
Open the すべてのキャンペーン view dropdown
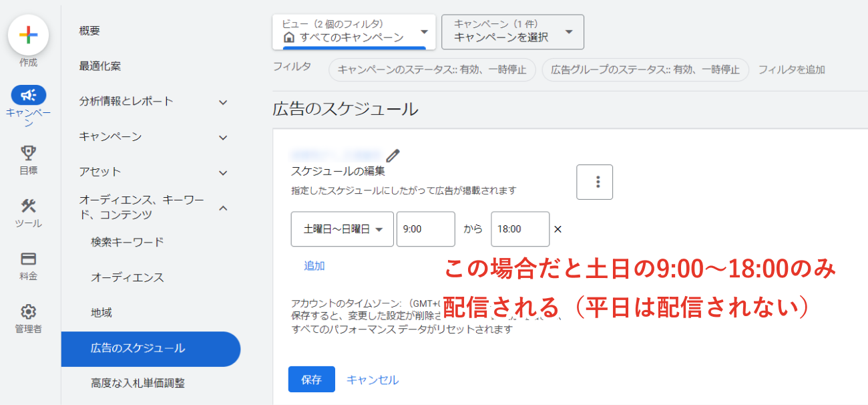coord(354,31)
